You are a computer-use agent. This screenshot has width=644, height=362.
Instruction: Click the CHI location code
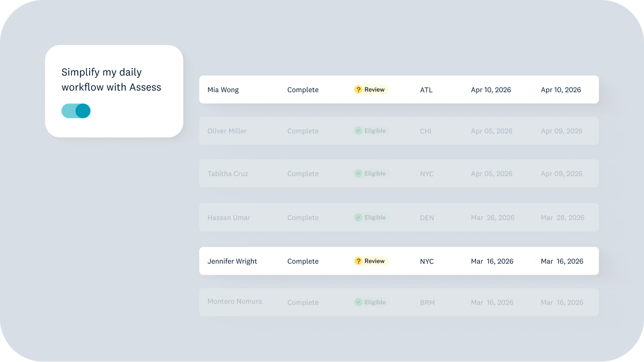(426, 131)
